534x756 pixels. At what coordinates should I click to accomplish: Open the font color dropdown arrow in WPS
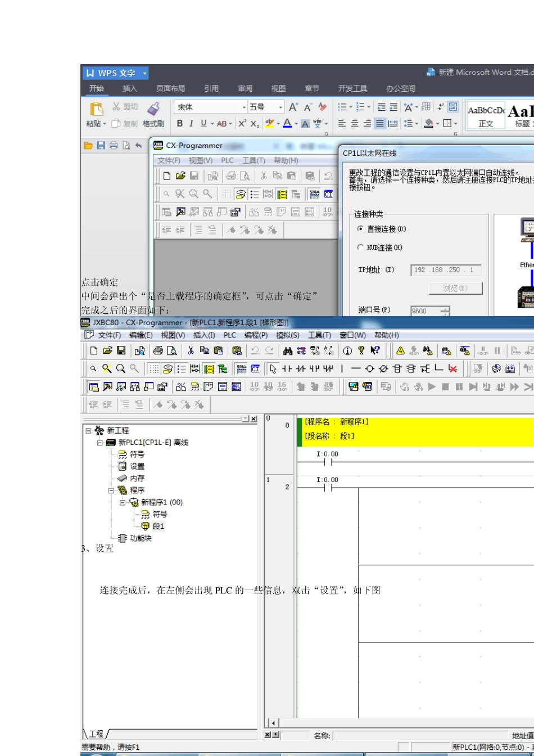[296, 123]
